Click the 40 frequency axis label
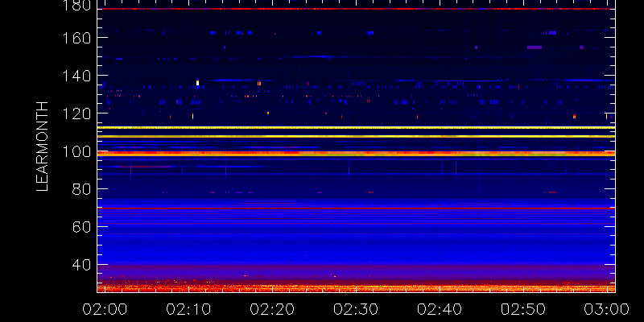This screenshot has width=644, height=322. coord(82,265)
